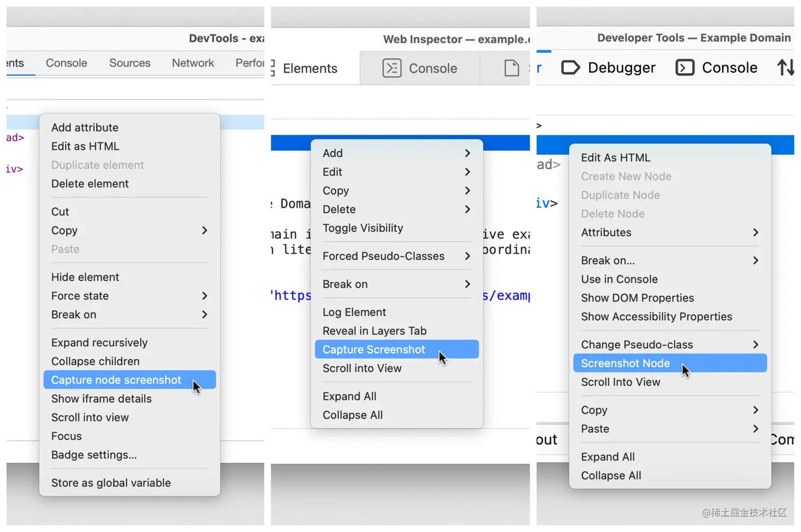Open the Network panel via up-down arrows icon
Image resolution: width=801 pixels, height=532 pixels.
[786, 67]
